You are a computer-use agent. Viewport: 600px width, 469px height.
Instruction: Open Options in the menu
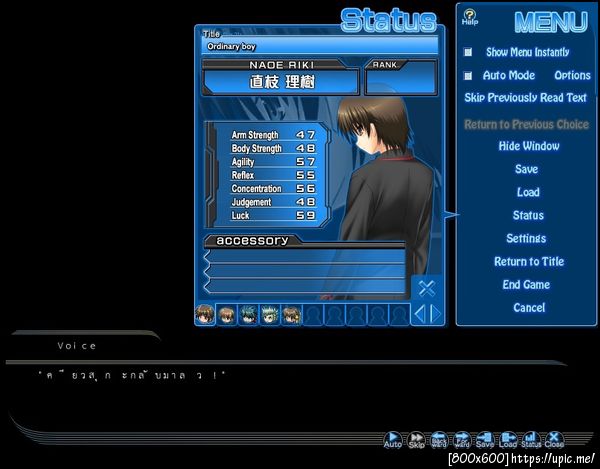pyautogui.click(x=572, y=75)
